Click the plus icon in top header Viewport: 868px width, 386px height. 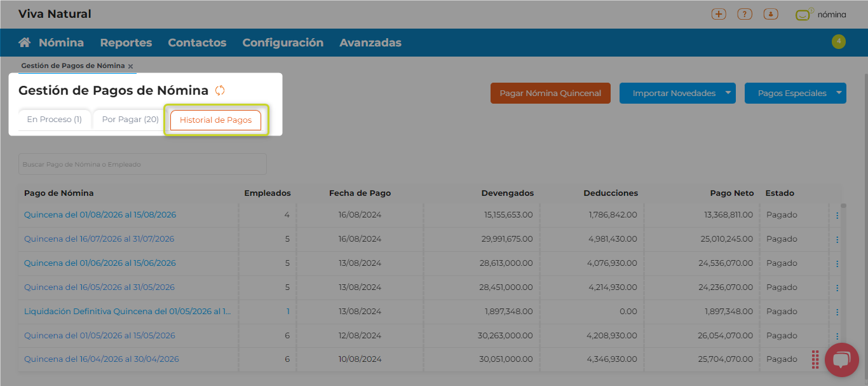719,14
